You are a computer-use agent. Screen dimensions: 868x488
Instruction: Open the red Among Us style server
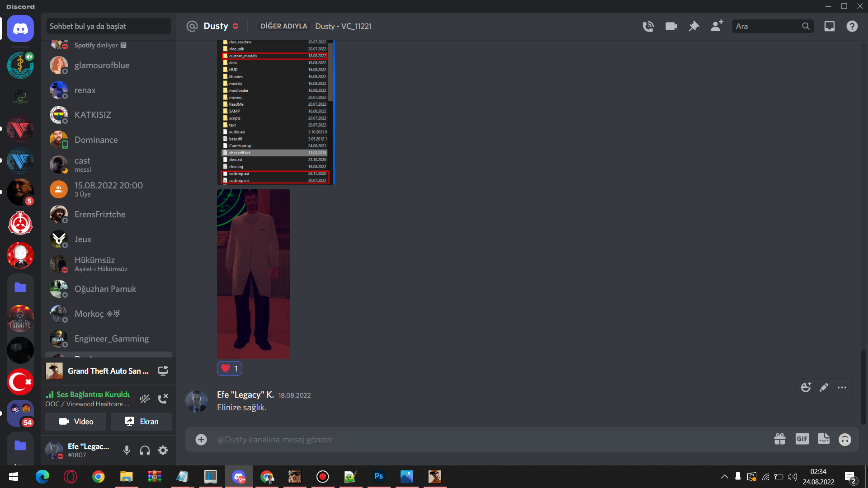(x=20, y=255)
